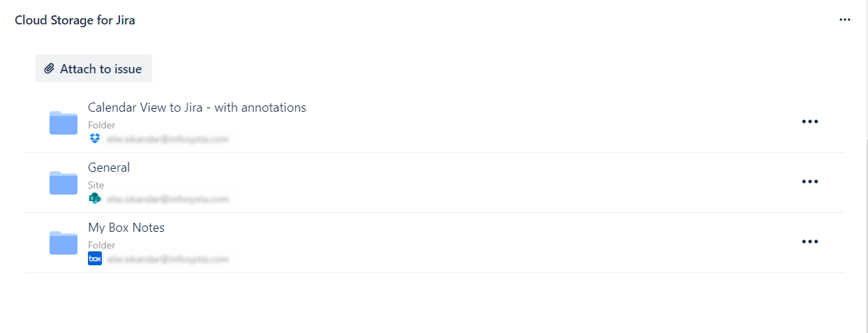Expand the three-dot menu on General row
The width and height of the screenshot is (868, 333).
809,182
